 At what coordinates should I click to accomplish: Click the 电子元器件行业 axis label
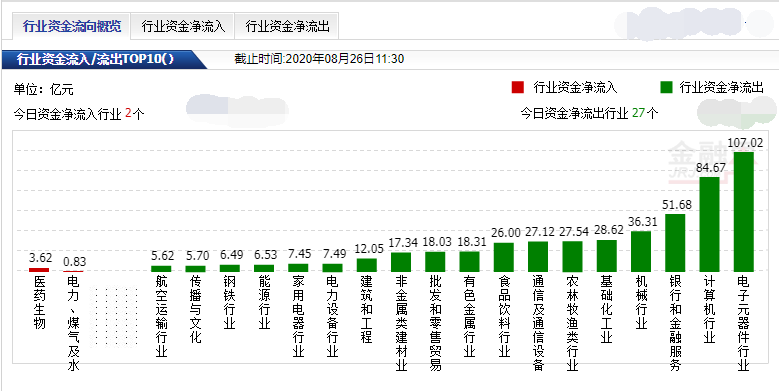click(744, 323)
